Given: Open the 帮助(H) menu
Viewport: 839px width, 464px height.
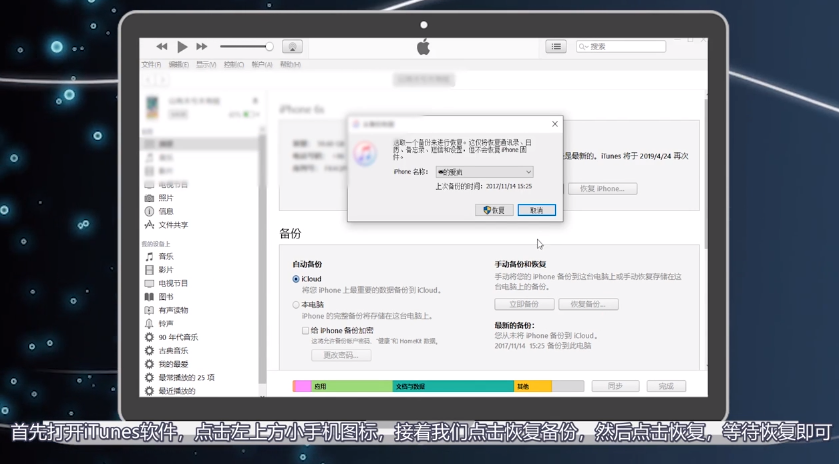Looking at the screenshot, I should coord(291,64).
